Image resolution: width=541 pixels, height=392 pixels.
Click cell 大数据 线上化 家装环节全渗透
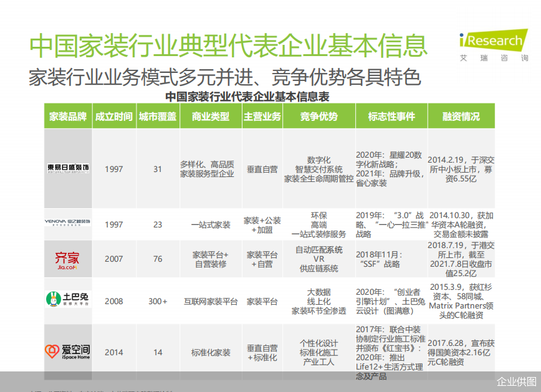(x=319, y=302)
